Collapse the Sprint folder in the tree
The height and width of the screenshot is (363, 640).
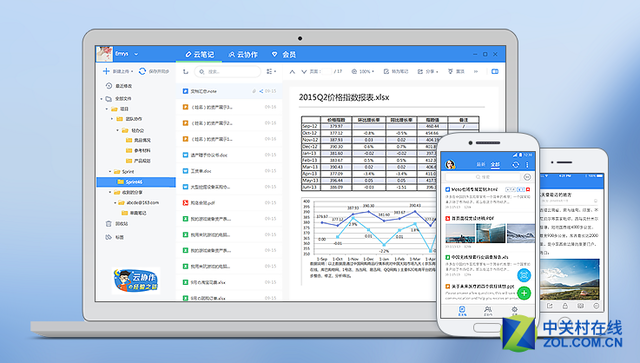[110, 171]
